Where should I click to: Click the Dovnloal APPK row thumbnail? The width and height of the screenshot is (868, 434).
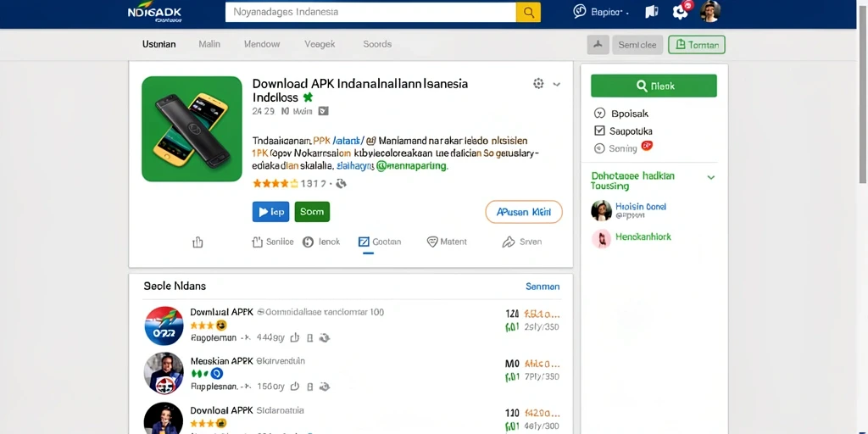tap(164, 419)
